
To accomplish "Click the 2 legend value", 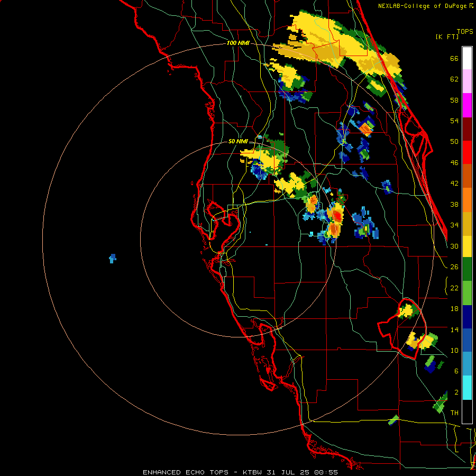I will coord(456,392).
